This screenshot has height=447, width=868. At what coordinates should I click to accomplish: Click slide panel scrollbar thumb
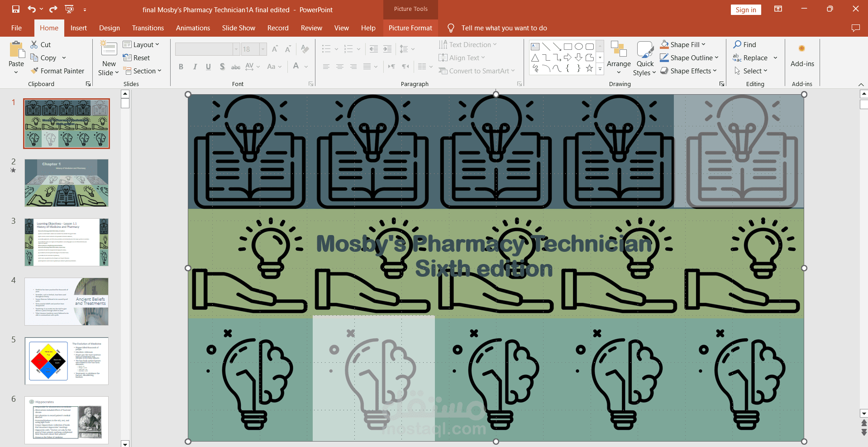coord(125,104)
